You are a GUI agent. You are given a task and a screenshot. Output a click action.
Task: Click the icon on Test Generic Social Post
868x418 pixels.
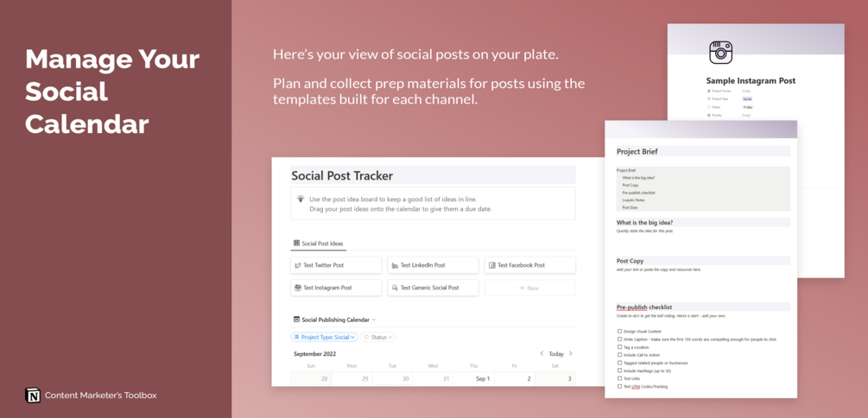[x=395, y=288]
